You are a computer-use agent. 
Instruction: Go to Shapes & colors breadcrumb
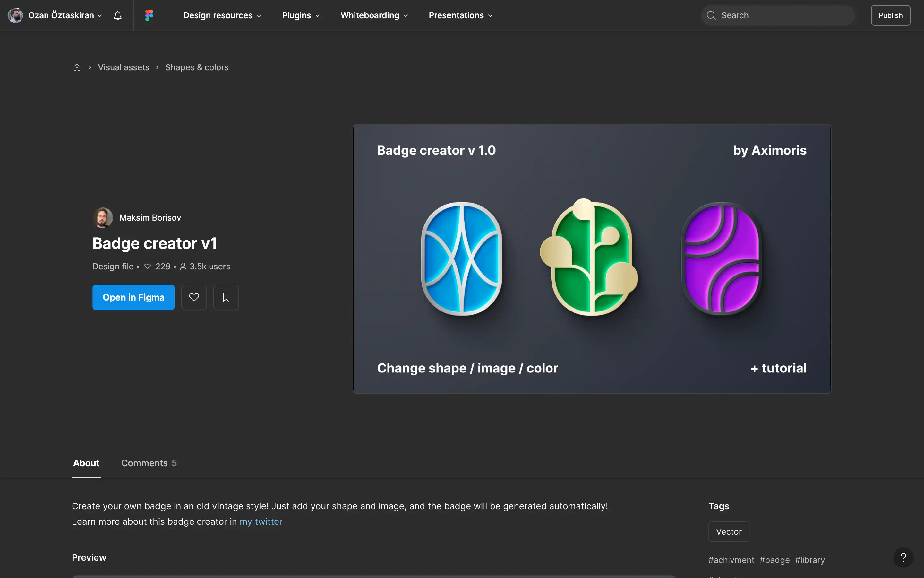coord(197,67)
